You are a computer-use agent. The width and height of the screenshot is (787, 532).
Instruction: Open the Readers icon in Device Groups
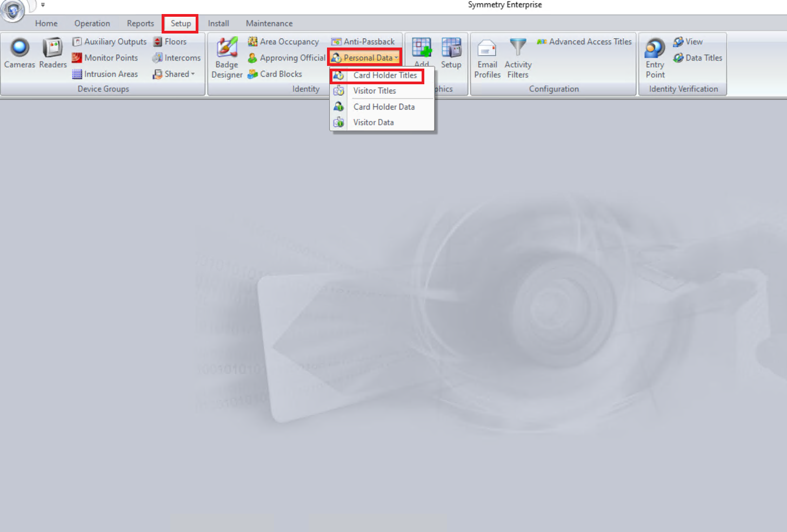coord(53,53)
